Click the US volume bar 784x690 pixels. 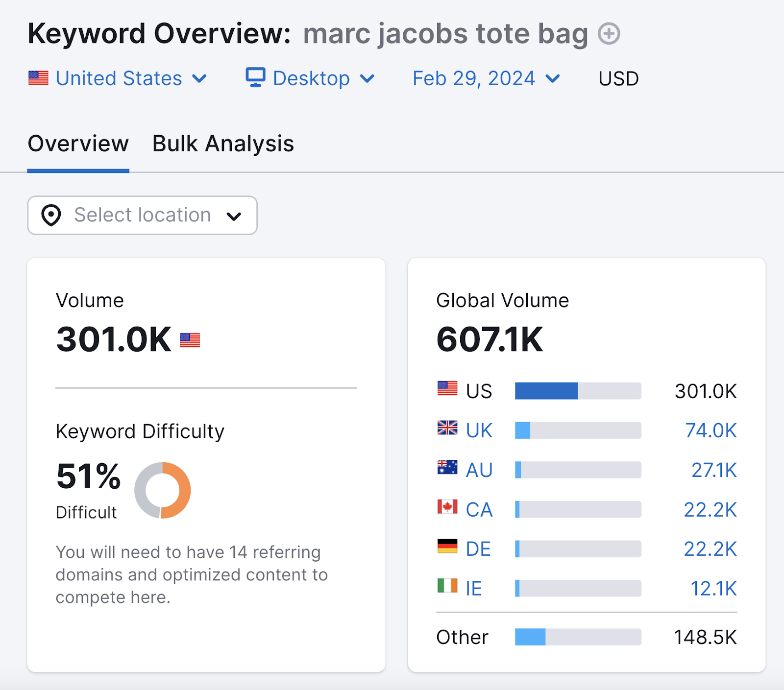(x=578, y=391)
